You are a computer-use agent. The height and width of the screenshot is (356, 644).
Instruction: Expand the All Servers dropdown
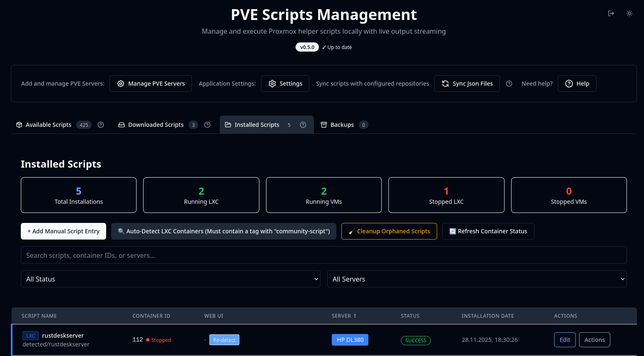477,279
